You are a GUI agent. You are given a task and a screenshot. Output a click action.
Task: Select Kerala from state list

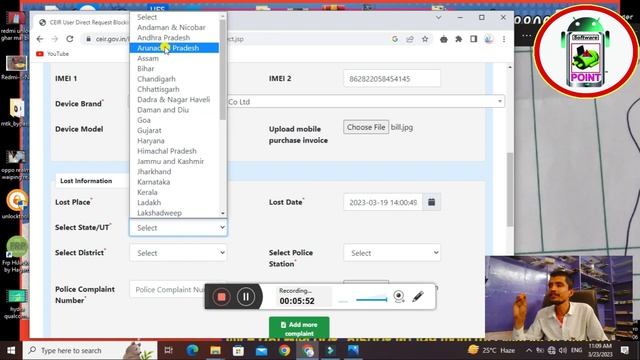[174, 192]
